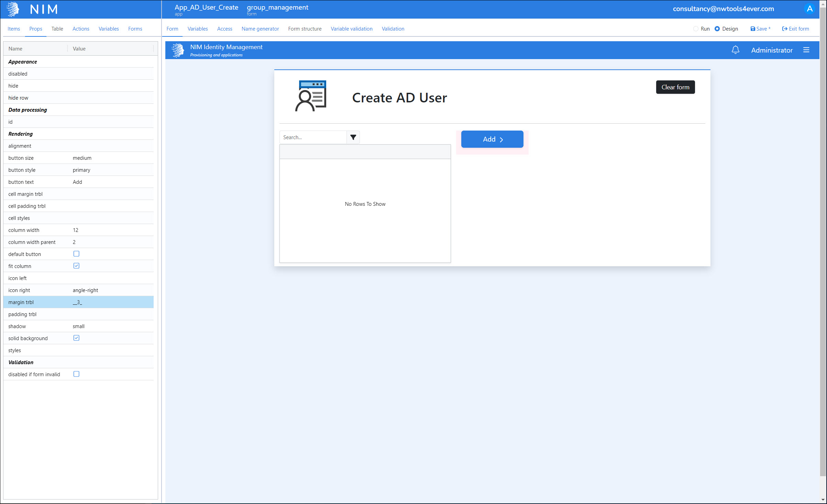Click the NIM Identity Management logo
Image resolution: width=827 pixels, height=504 pixels.
click(x=178, y=50)
